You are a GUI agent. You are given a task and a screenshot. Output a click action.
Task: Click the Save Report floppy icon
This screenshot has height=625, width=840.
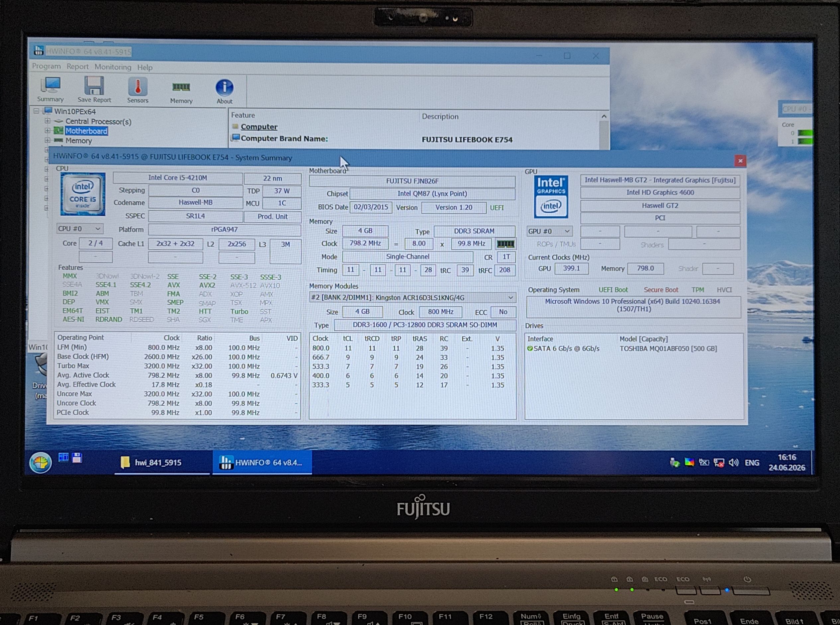click(94, 86)
